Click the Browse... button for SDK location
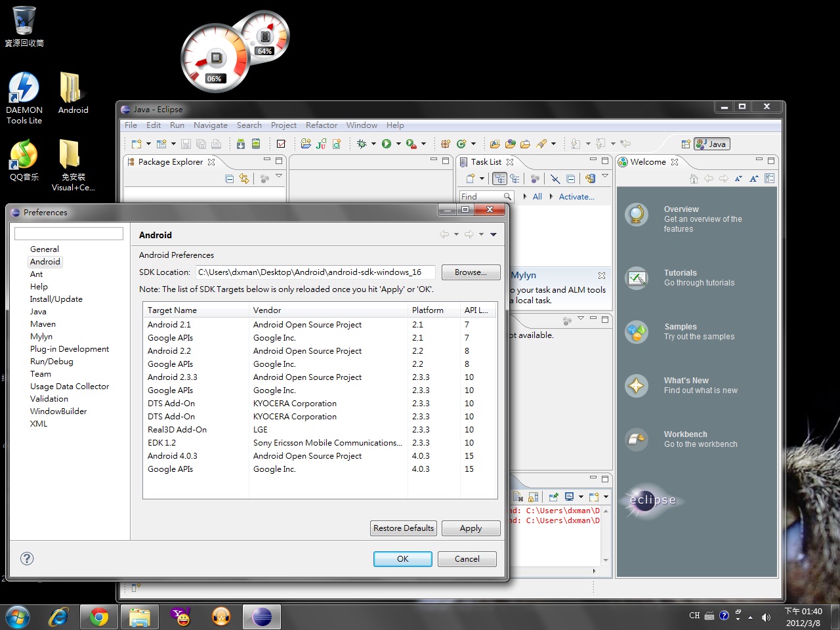The height and width of the screenshot is (630, 840). (x=471, y=272)
